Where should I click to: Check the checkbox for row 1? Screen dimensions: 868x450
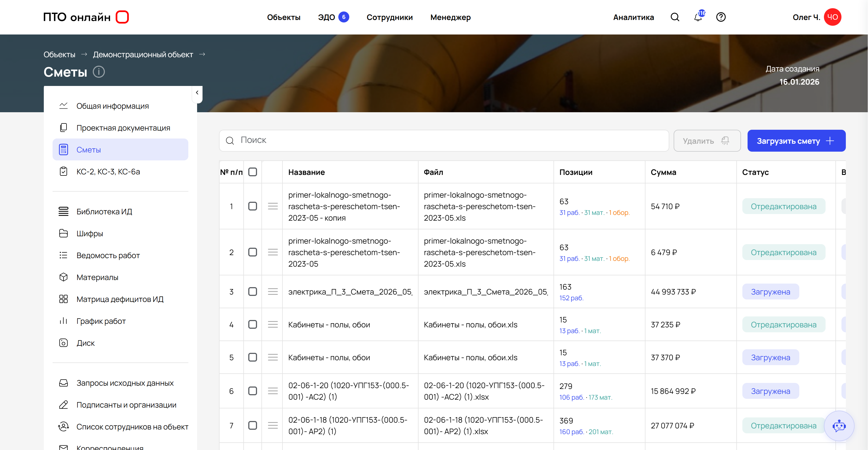coord(252,206)
